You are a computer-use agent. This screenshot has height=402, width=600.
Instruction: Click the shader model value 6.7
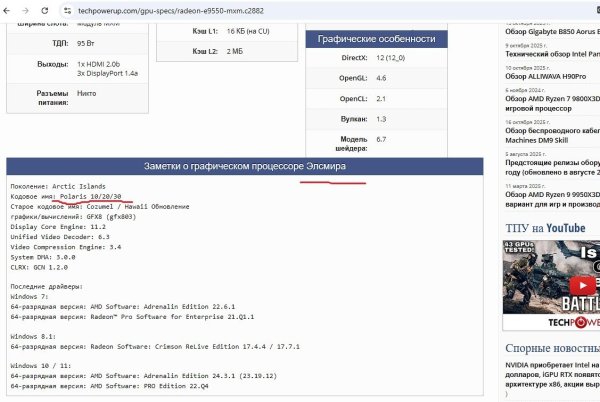tap(381, 139)
